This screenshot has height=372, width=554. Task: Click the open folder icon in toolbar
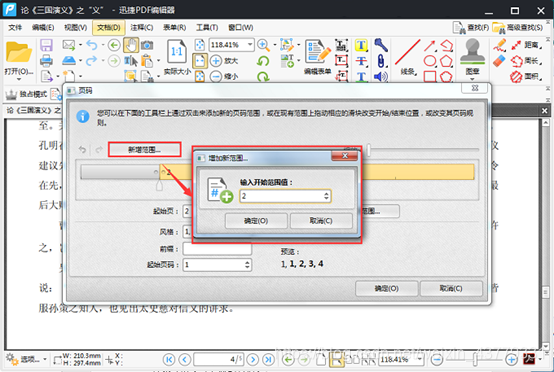[x=18, y=53]
